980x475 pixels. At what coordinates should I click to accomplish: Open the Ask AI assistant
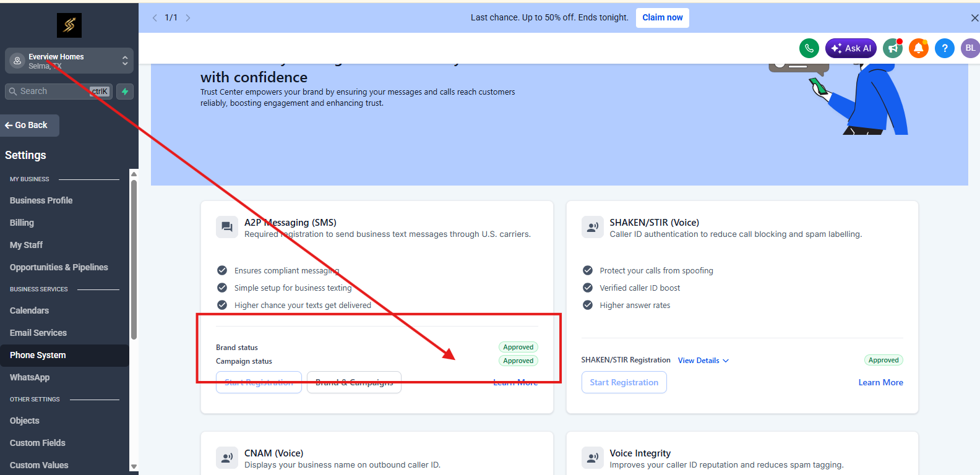(851, 48)
